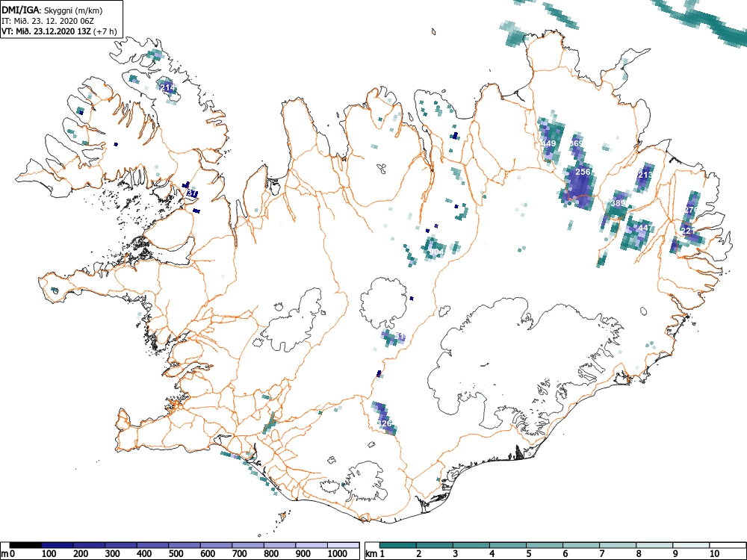Screen dimensions: 747x560
Task: Click the '300' label in the metre legend
Action: tap(113, 554)
